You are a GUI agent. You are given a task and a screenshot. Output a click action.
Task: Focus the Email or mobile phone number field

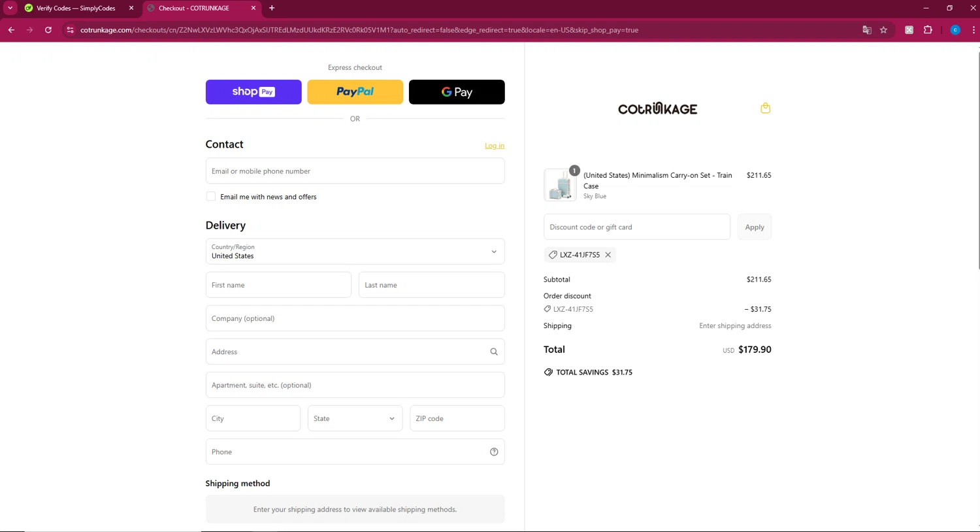coord(355,171)
